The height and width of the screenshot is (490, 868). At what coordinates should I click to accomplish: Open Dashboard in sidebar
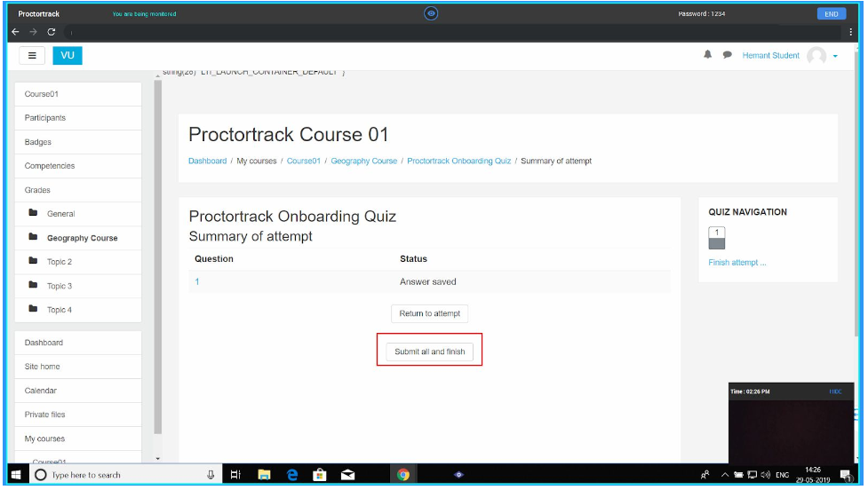tap(78, 343)
